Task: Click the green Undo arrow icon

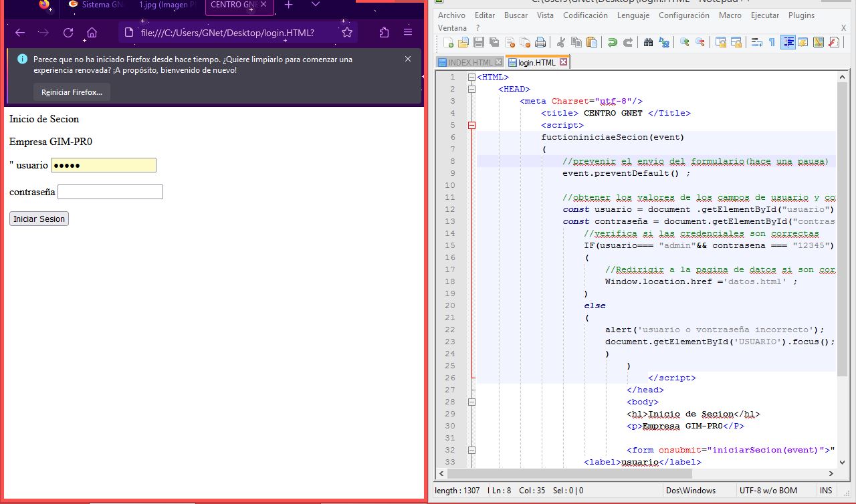Action: click(x=612, y=42)
